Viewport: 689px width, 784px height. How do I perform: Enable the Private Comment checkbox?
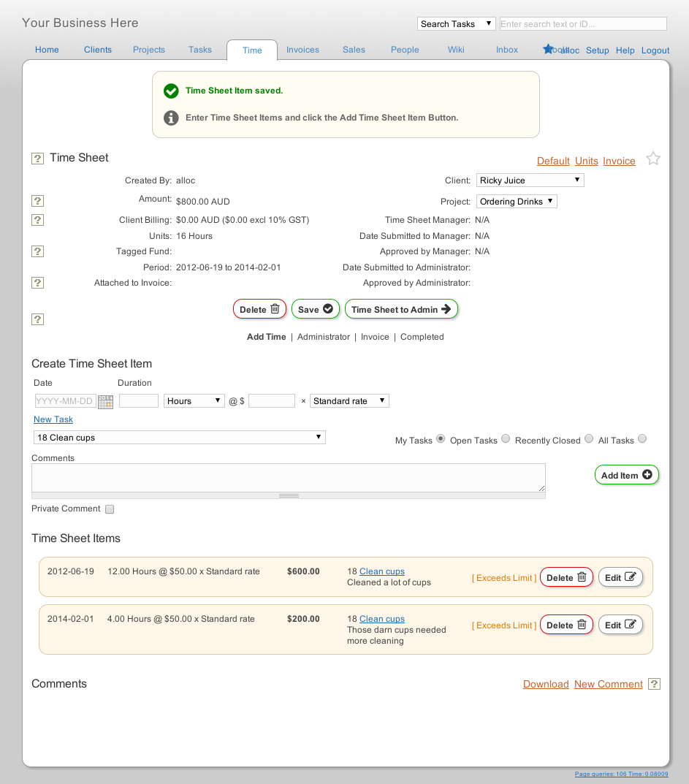110,509
